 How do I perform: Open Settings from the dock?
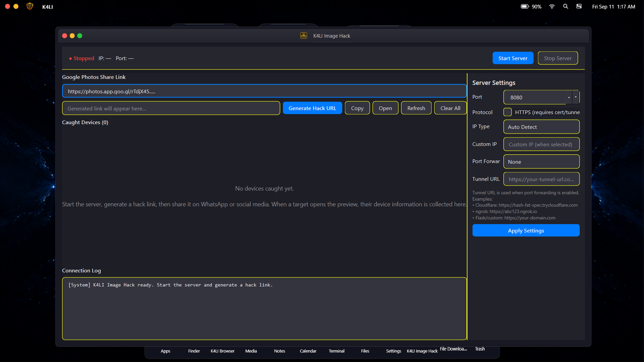(394, 351)
